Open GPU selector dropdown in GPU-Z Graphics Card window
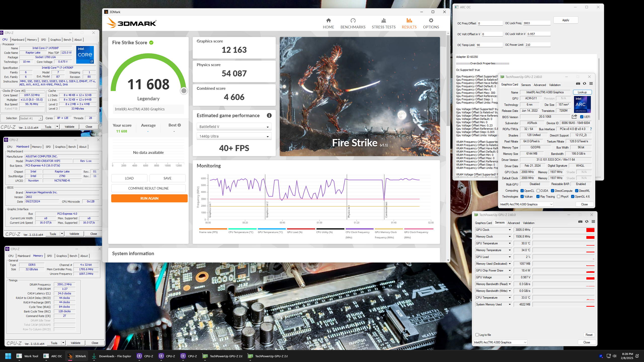Screen dimensions: 644x362 (x=526, y=204)
